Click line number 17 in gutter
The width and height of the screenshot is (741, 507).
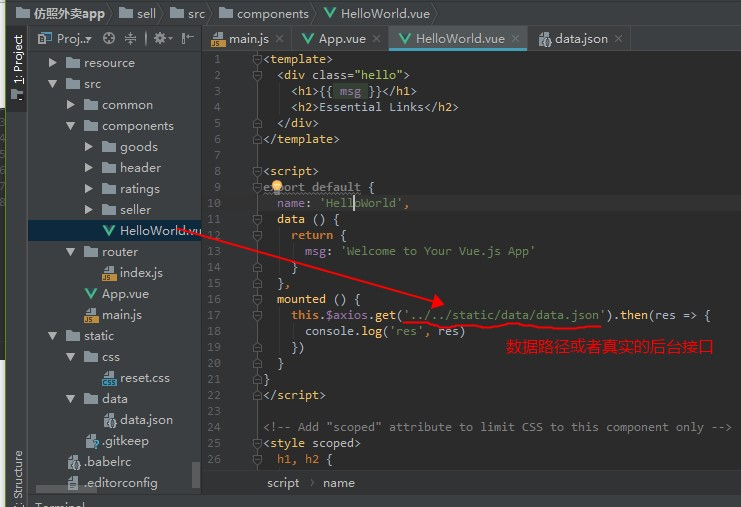click(x=214, y=315)
